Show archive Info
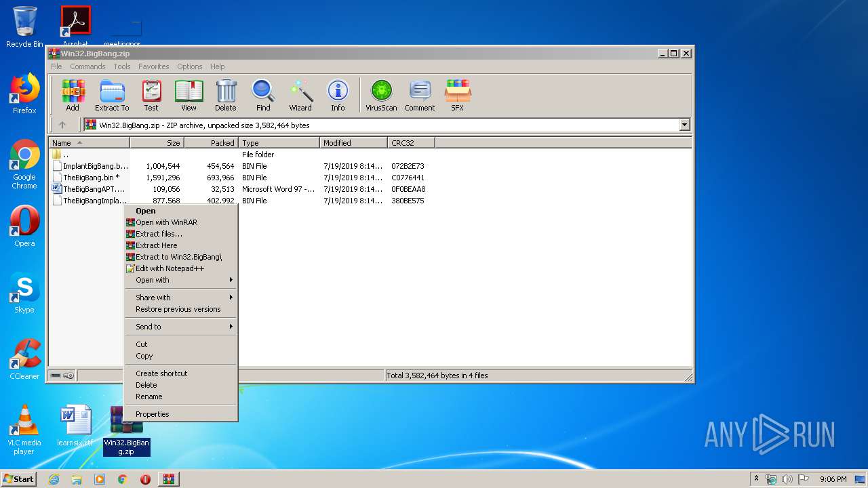 [338, 96]
